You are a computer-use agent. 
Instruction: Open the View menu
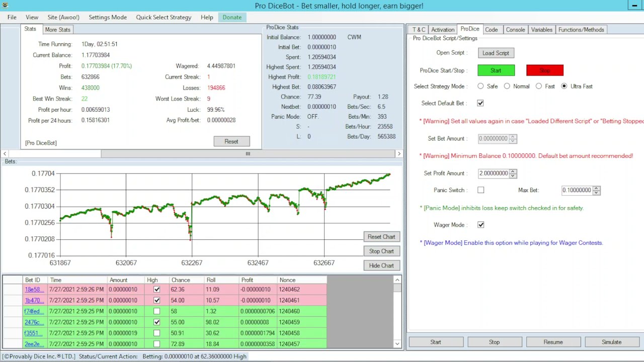[32, 17]
